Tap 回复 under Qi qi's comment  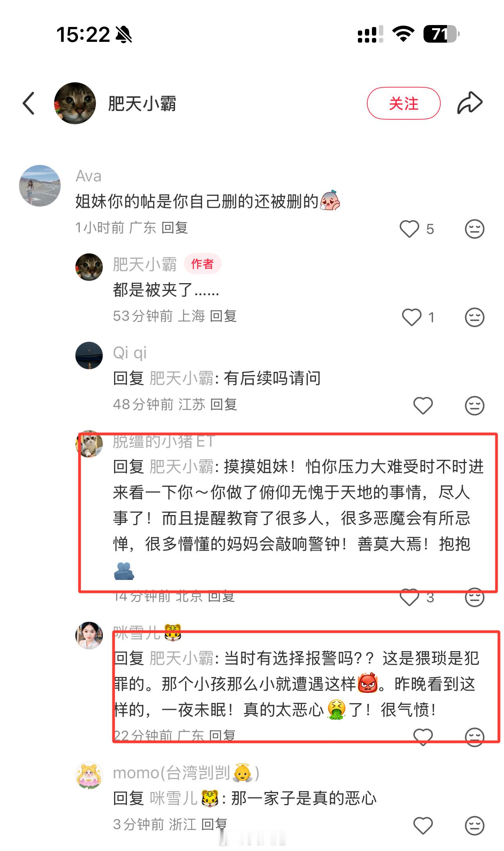click(x=223, y=404)
